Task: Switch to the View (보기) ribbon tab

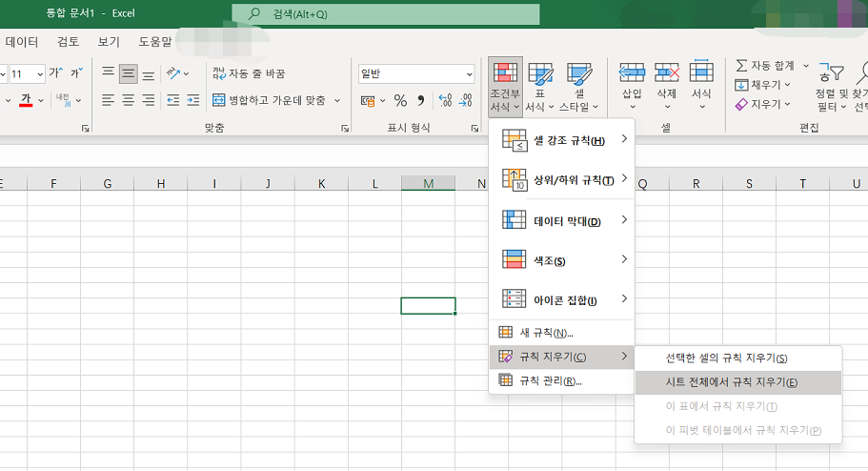Action: coord(109,42)
